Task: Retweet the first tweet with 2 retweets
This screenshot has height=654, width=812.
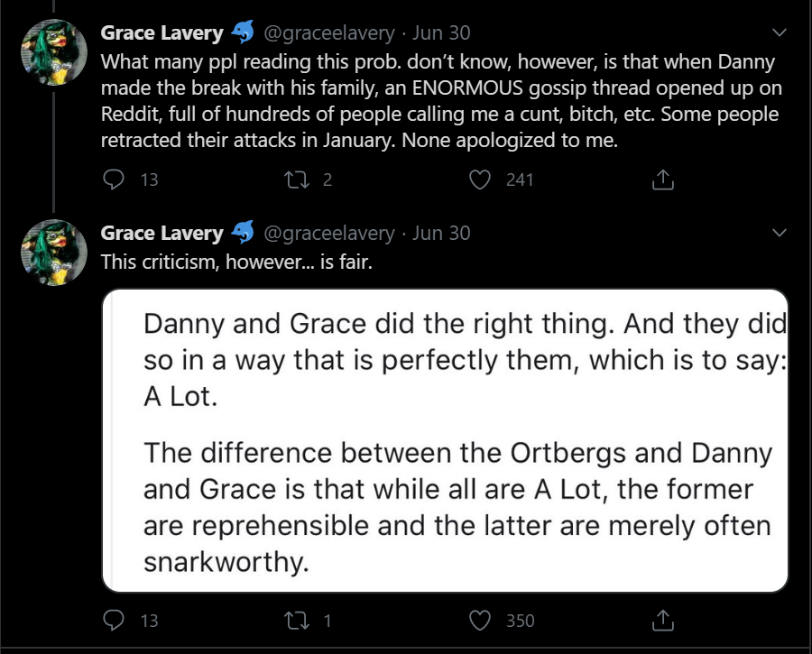Action: [x=297, y=180]
